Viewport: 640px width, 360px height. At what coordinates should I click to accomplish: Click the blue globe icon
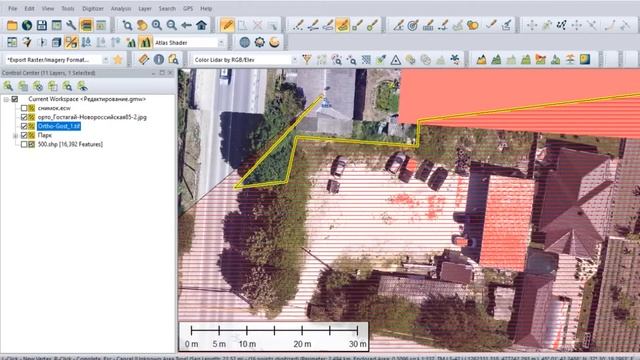coord(244,42)
